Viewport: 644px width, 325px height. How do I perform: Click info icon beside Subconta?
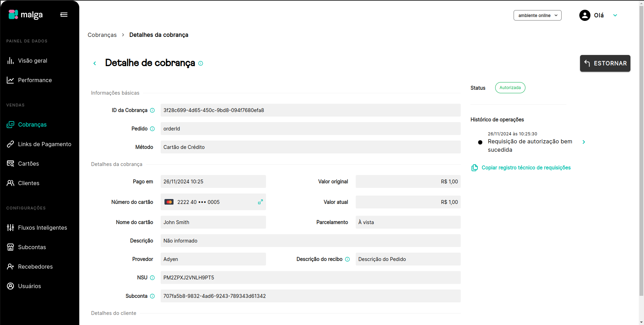[152, 296]
